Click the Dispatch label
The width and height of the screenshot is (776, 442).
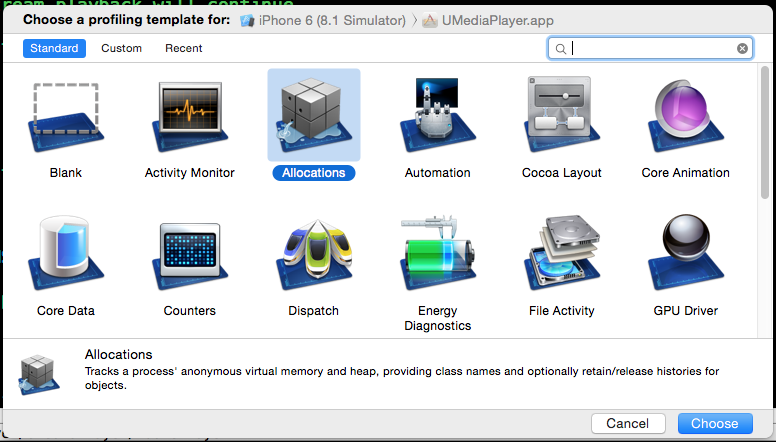click(314, 311)
